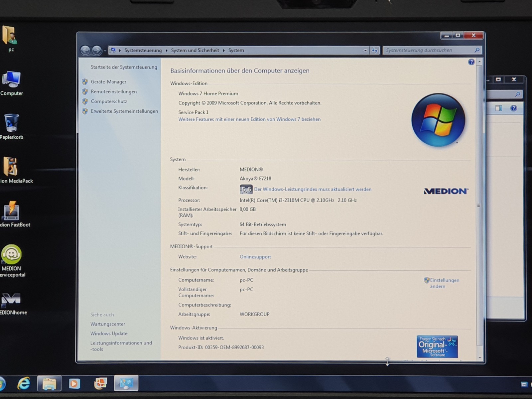This screenshot has height=399, width=532.
Task: Click the scrollbar up arrow
Action: tap(479, 62)
